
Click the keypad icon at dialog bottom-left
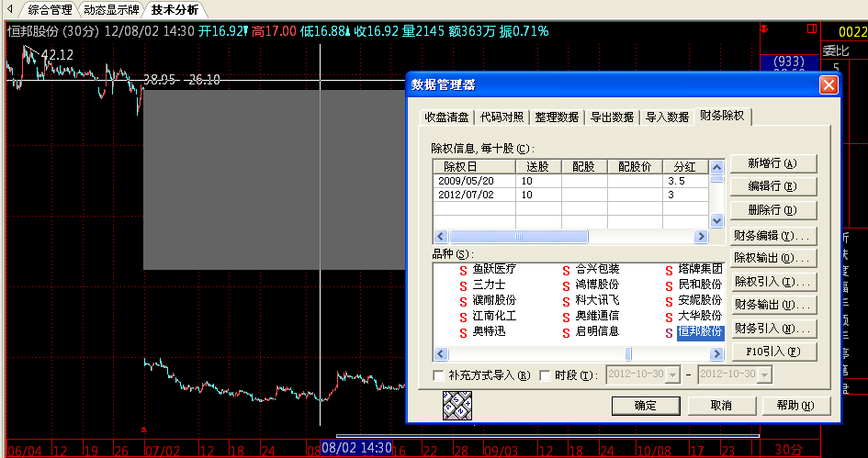(x=457, y=405)
